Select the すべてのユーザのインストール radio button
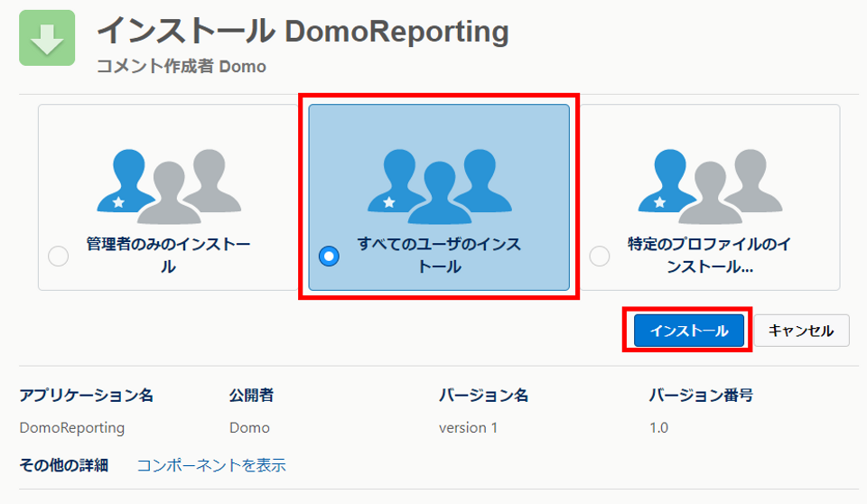The width and height of the screenshot is (867, 504). pyautogui.click(x=329, y=257)
